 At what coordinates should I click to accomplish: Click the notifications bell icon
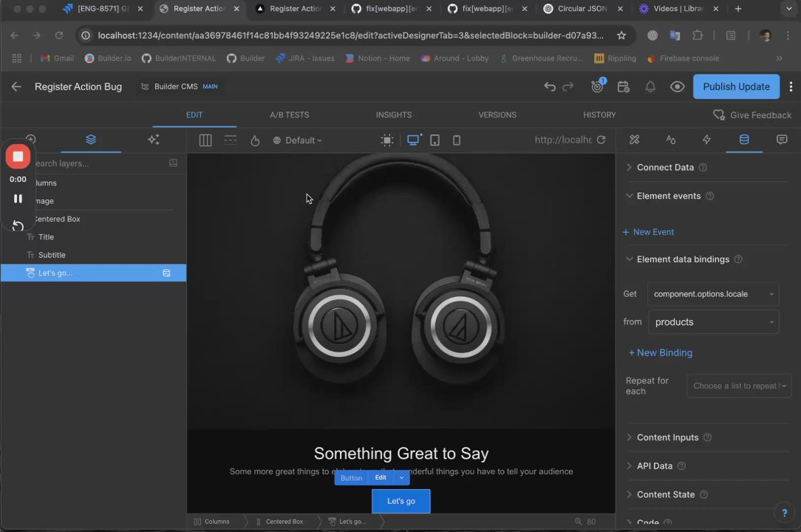[650, 86]
